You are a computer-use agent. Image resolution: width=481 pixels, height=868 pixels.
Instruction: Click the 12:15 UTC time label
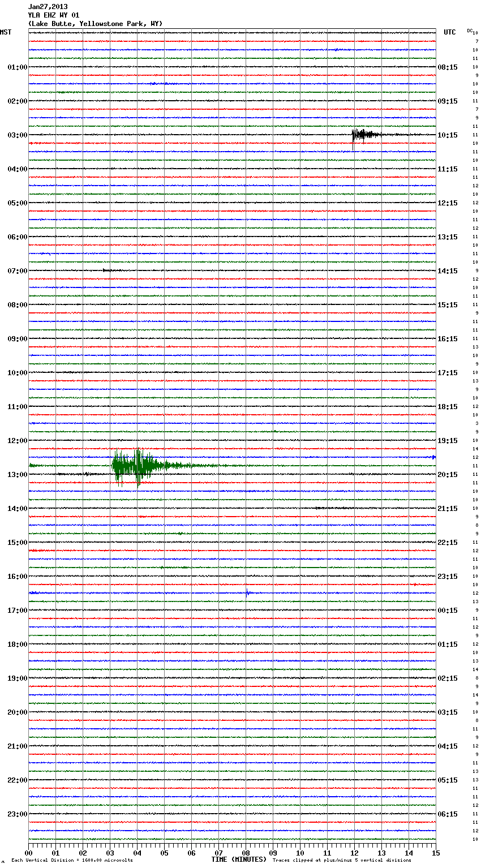click(x=448, y=203)
